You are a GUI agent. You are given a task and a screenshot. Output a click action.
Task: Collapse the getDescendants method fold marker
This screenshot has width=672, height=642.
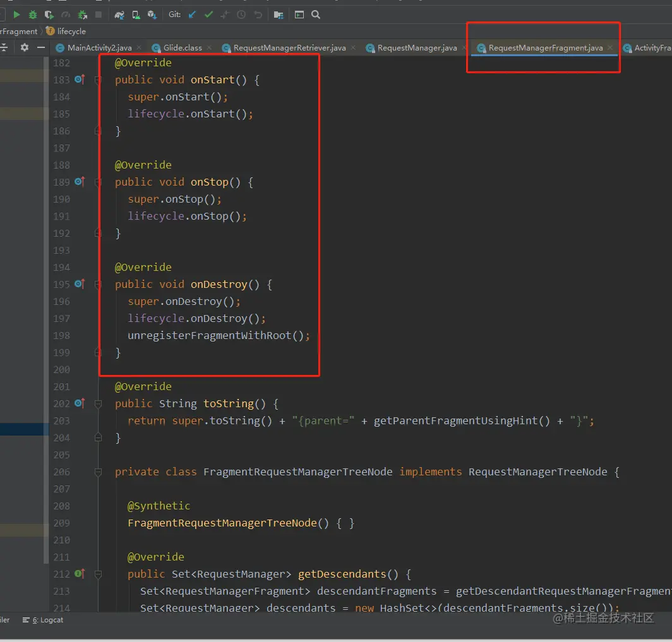click(x=98, y=574)
